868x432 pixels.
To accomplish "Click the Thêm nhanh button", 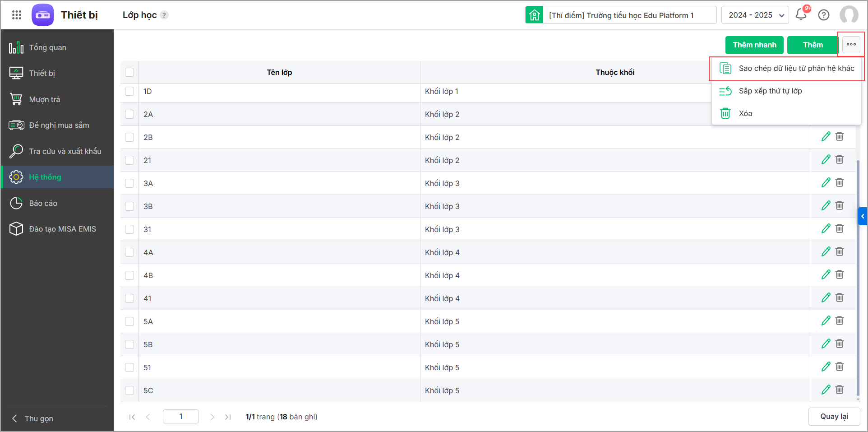I will tap(754, 45).
